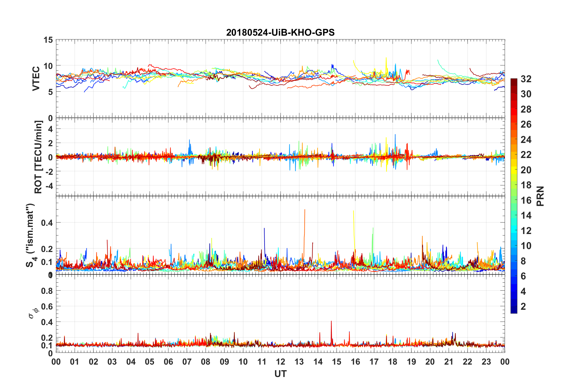Click PRN colorbar tick label 32

tap(526, 79)
